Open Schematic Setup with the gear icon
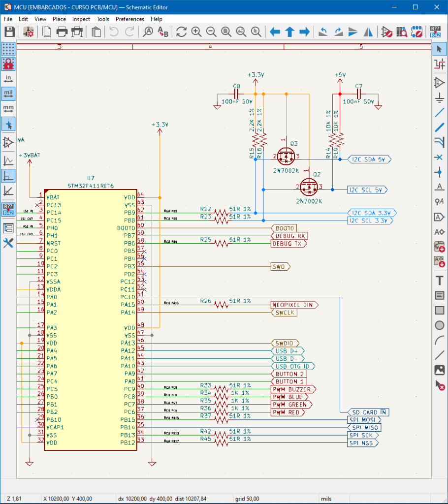Viewport: 448px width, 504px height. click(28, 32)
